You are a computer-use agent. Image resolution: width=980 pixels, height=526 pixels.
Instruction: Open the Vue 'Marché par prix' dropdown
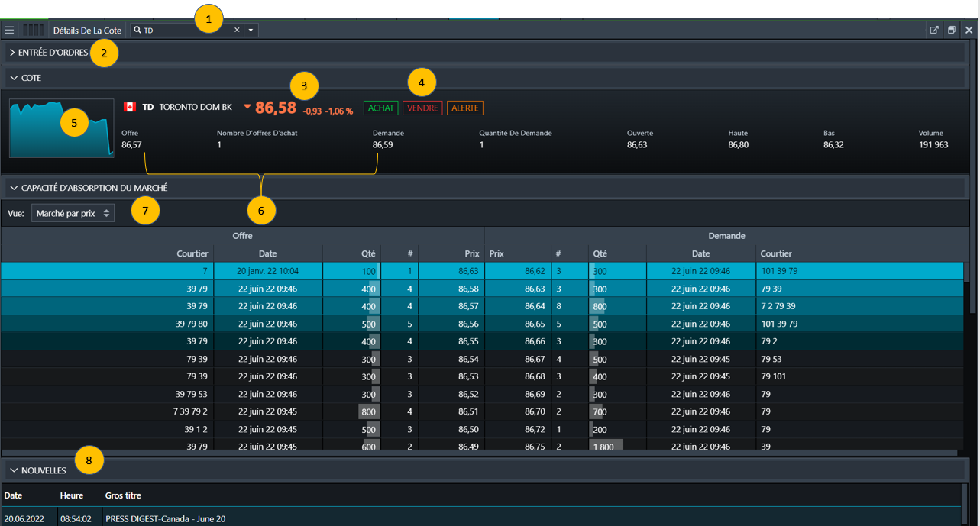(x=73, y=214)
